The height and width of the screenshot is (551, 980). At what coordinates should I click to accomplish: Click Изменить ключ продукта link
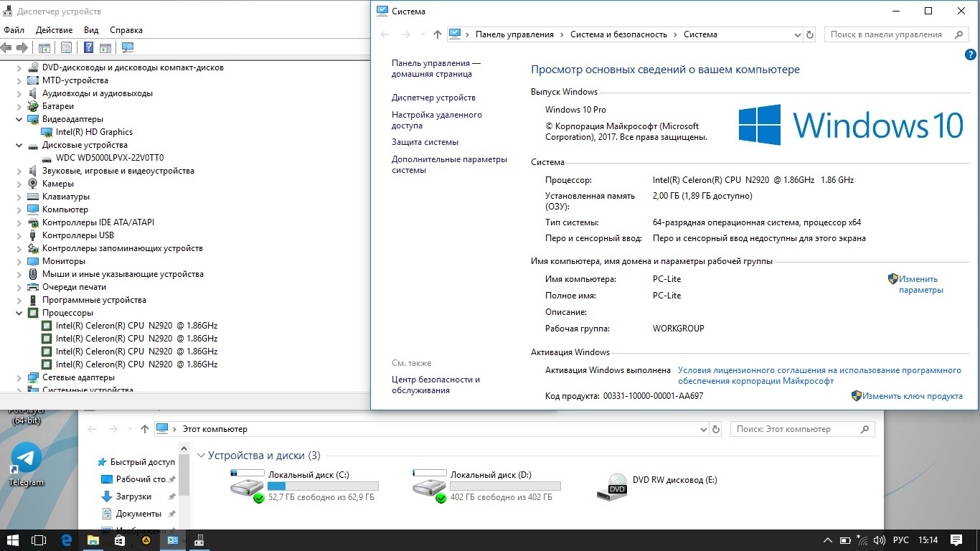[912, 396]
